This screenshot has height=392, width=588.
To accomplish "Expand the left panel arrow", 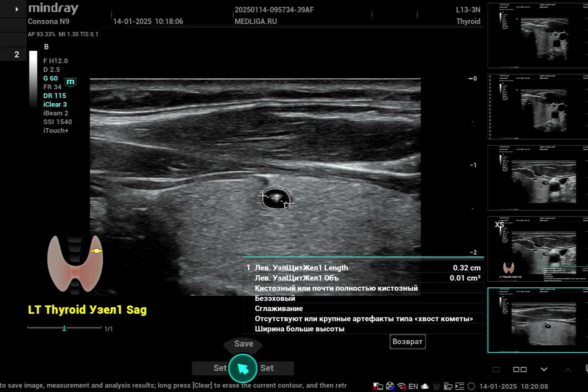I will click(x=16, y=9).
